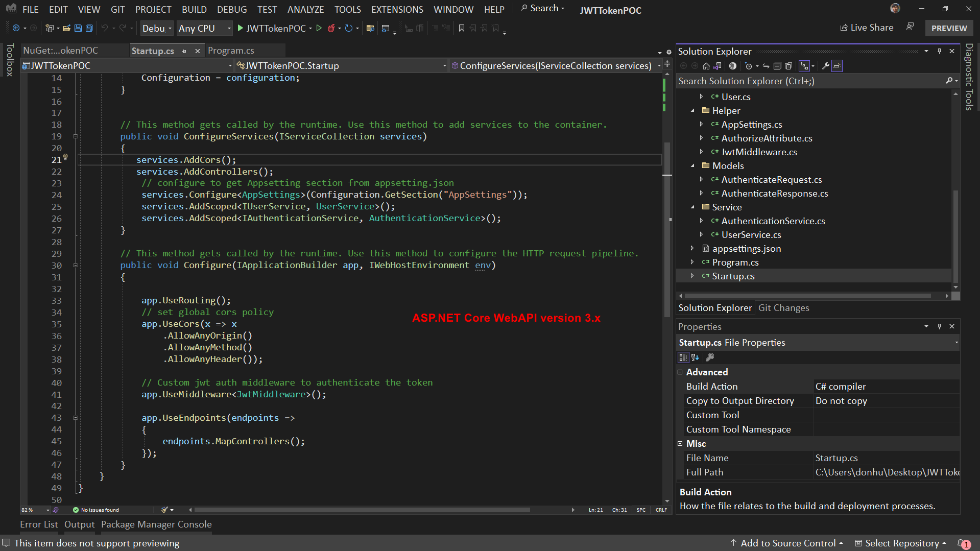
Task: Switch to the Program.cs tab
Action: [231, 50]
